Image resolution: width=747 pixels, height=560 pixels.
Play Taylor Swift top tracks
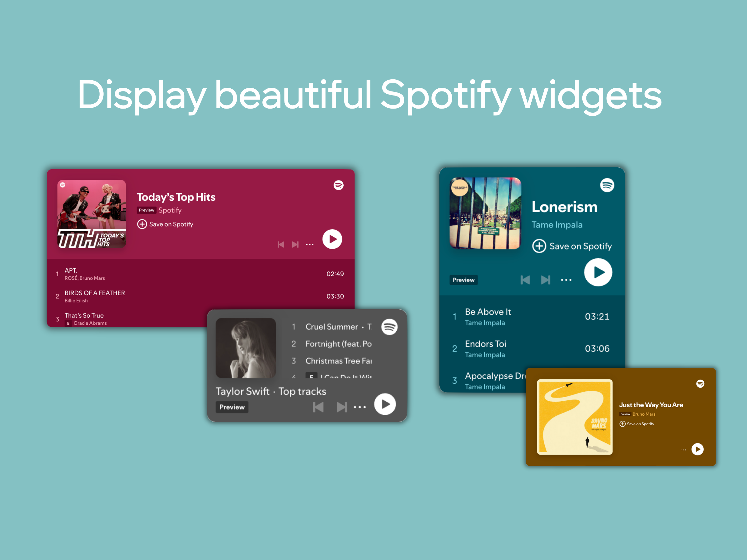coord(385,404)
